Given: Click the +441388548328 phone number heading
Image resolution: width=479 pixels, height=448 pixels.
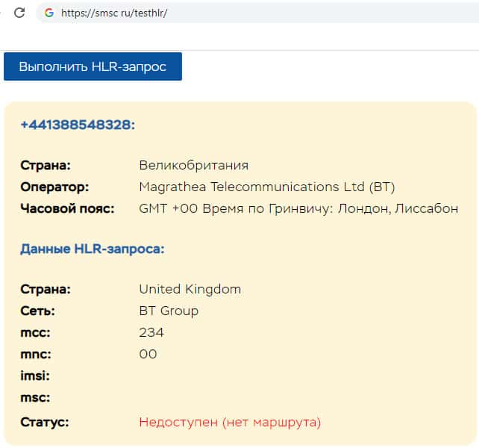Looking at the screenshot, I should point(78,124).
